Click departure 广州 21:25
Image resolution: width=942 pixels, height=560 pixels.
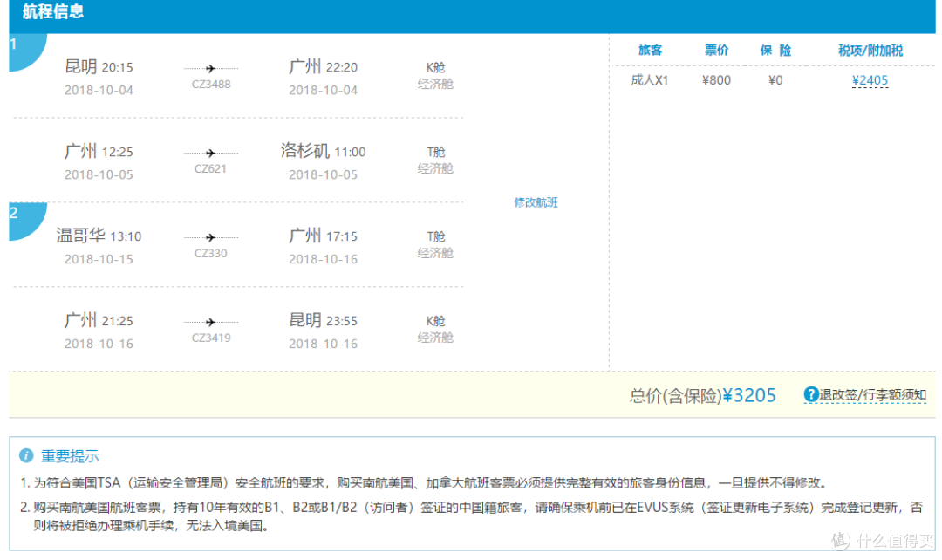[99, 320]
